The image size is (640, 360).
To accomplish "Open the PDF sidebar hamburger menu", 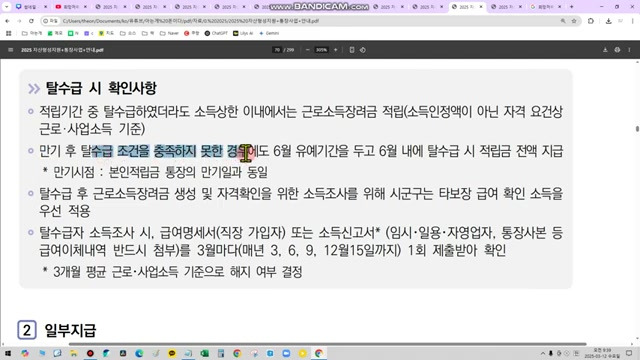I will (11, 50).
